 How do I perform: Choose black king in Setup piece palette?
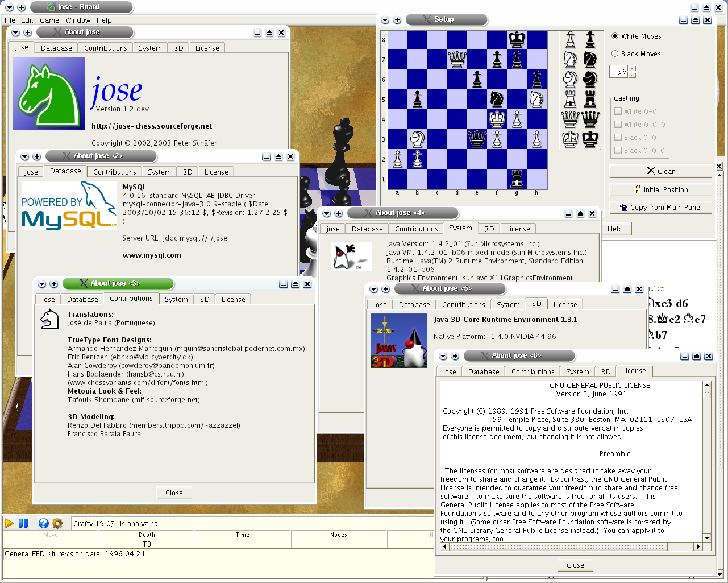click(x=590, y=139)
